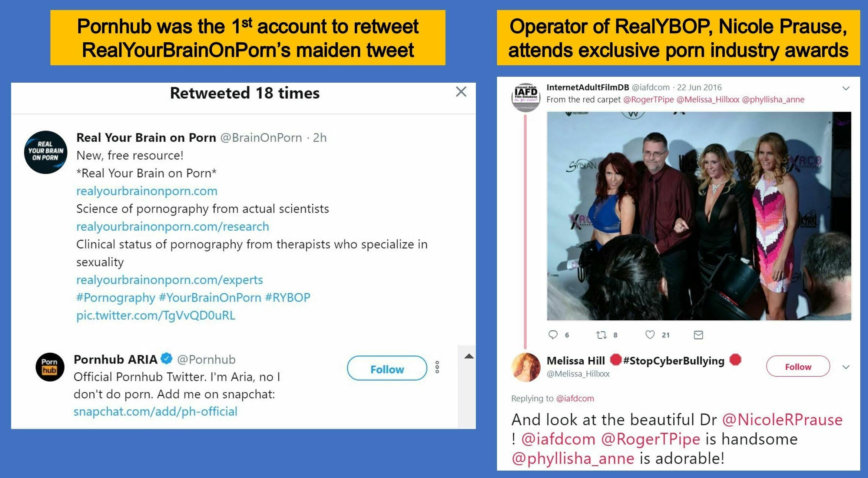This screenshot has height=478, width=868.
Task: Click the Real Your Brain on Porn avatar
Action: point(46,152)
